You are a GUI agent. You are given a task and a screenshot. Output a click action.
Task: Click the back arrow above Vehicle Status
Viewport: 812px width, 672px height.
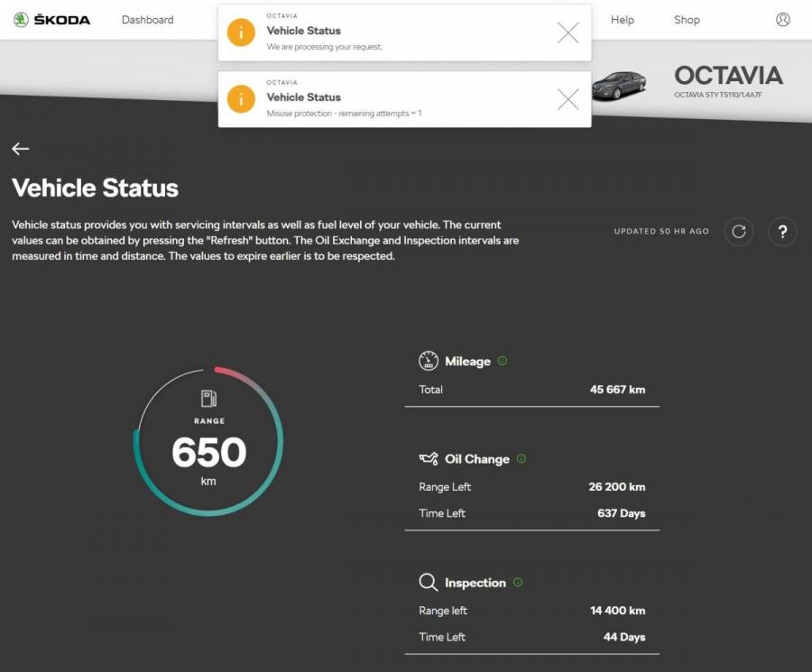[x=21, y=149]
